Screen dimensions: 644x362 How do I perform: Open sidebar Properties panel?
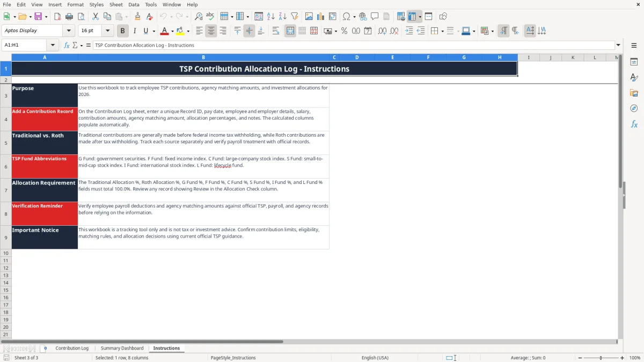(x=634, y=62)
